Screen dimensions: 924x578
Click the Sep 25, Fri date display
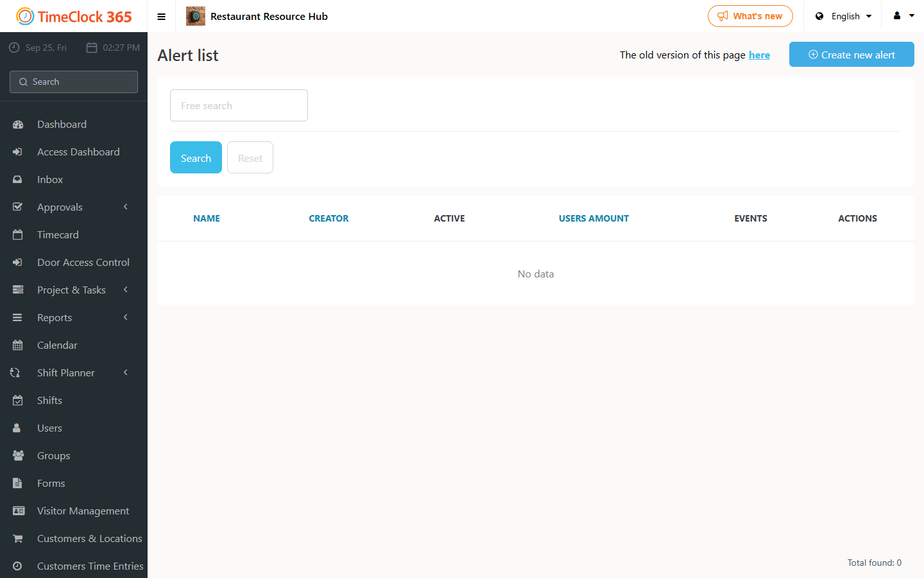pos(38,48)
